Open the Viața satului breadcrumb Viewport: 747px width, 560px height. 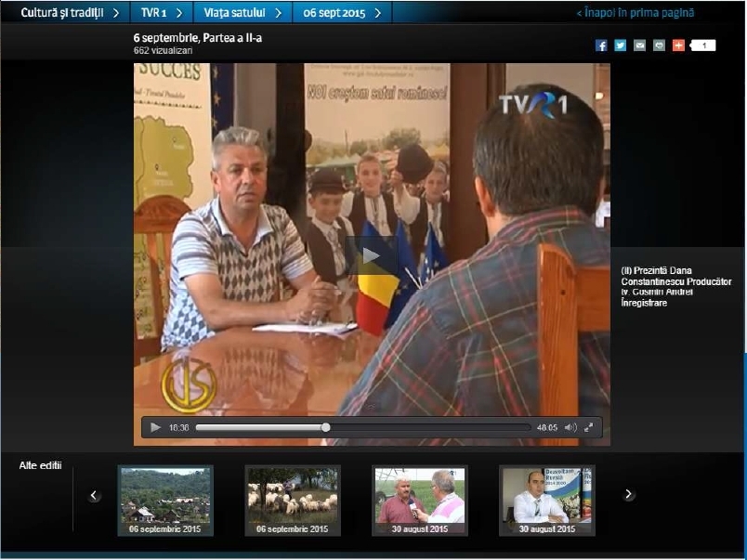click(x=242, y=13)
